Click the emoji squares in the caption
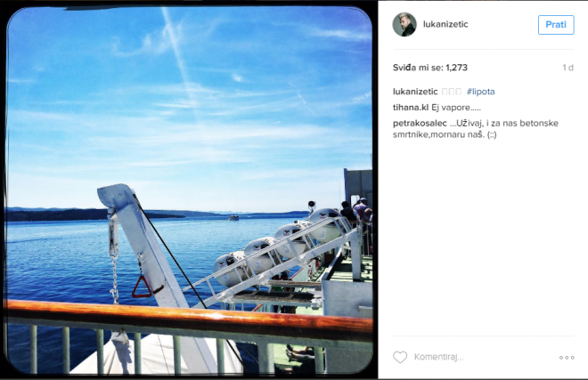Viewport: 588px width, 380px height. (x=452, y=92)
